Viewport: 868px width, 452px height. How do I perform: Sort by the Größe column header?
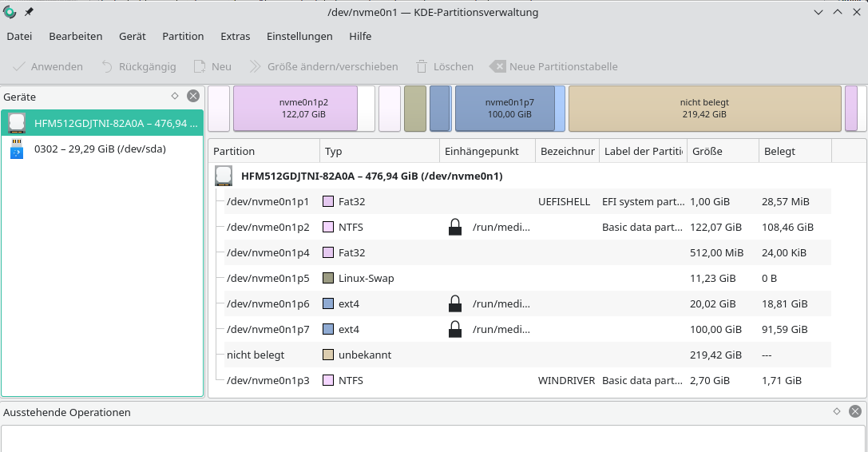pos(722,151)
